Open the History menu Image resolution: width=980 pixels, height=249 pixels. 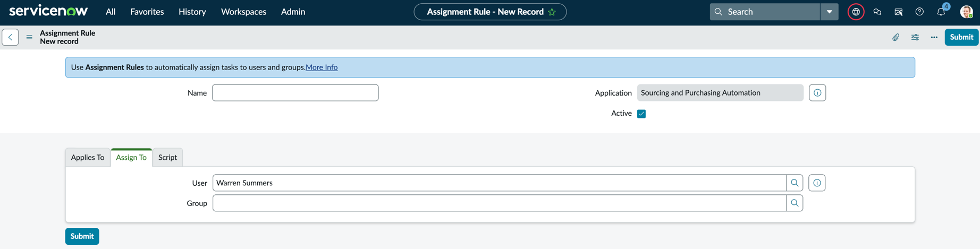[192, 12]
